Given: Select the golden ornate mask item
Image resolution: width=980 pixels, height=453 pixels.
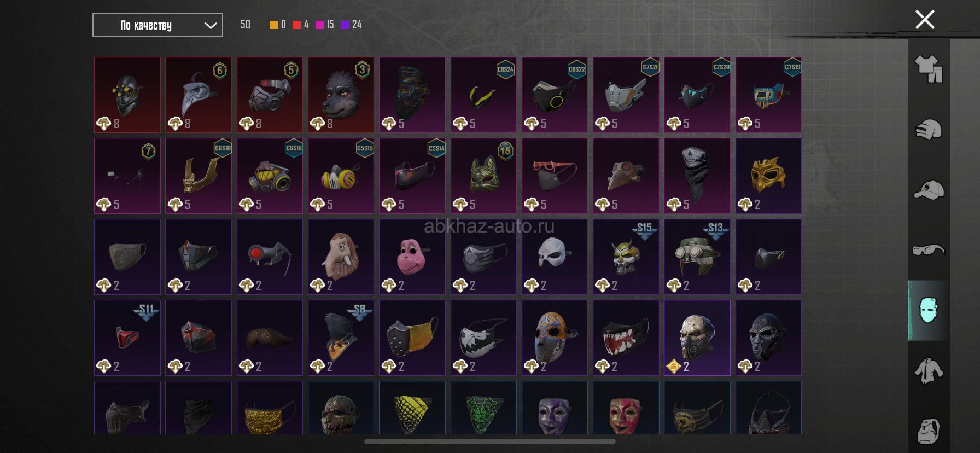Looking at the screenshot, I should click(768, 176).
